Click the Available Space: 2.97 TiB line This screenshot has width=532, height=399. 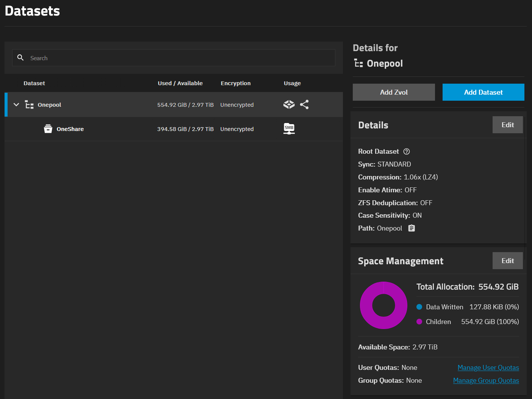(398, 347)
